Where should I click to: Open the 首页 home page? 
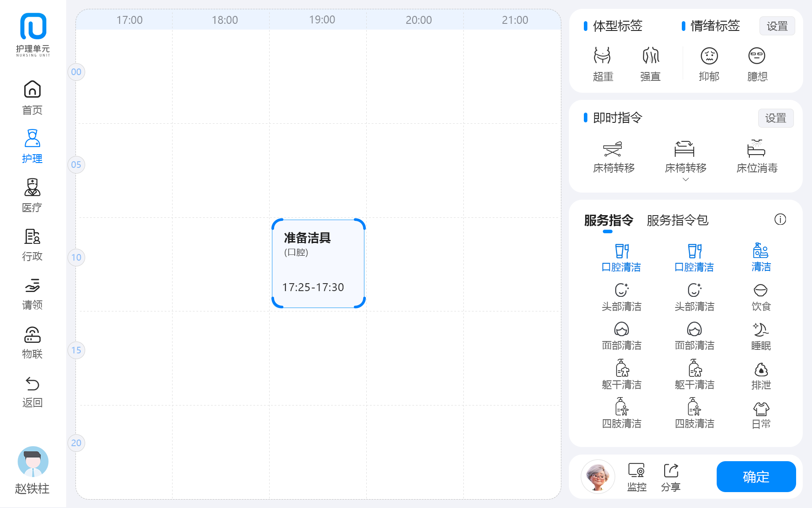(32, 98)
